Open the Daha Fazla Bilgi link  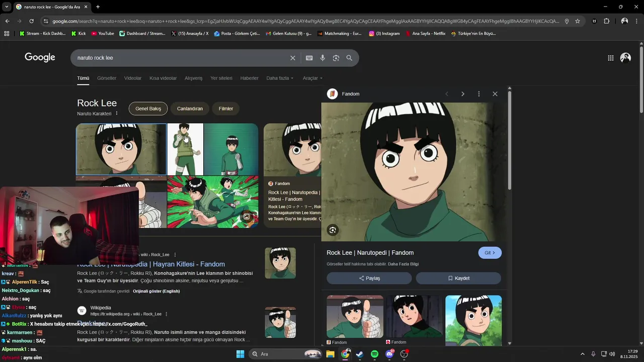coord(403,264)
